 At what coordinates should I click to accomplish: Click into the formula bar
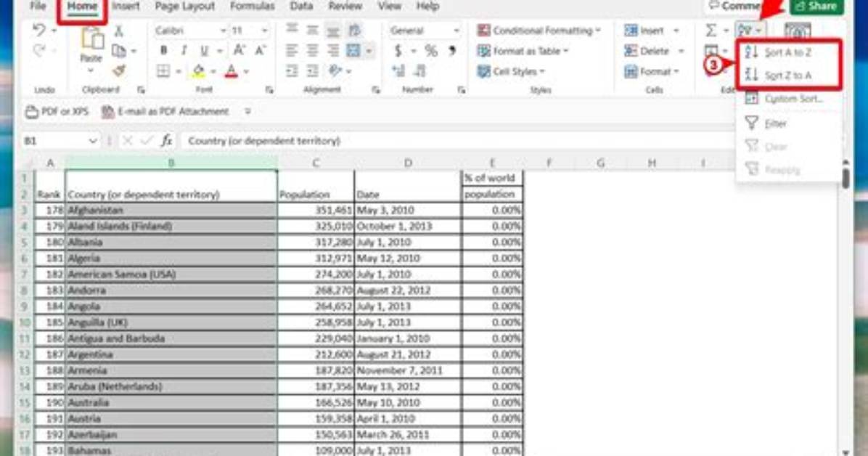click(x=456, y=141)
